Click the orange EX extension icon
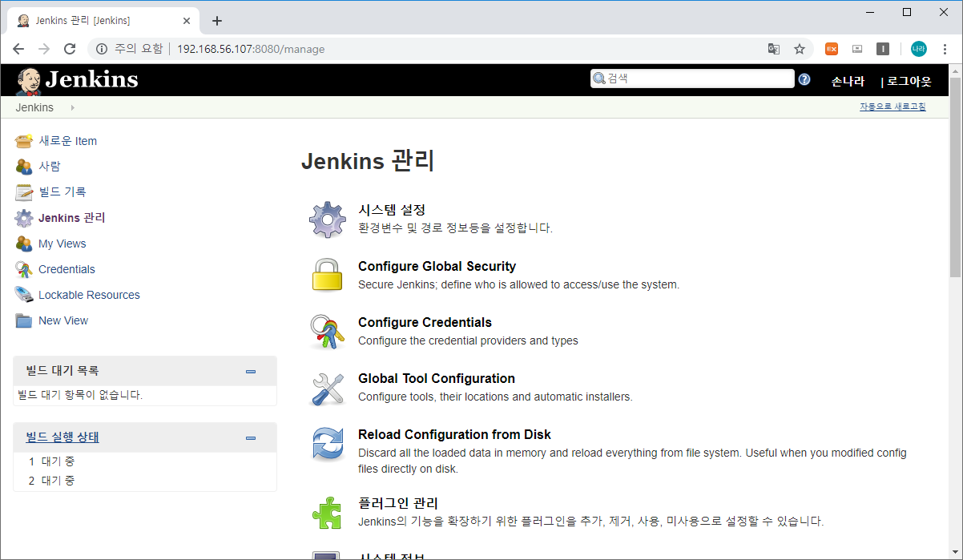 click(x=832, y=49)
